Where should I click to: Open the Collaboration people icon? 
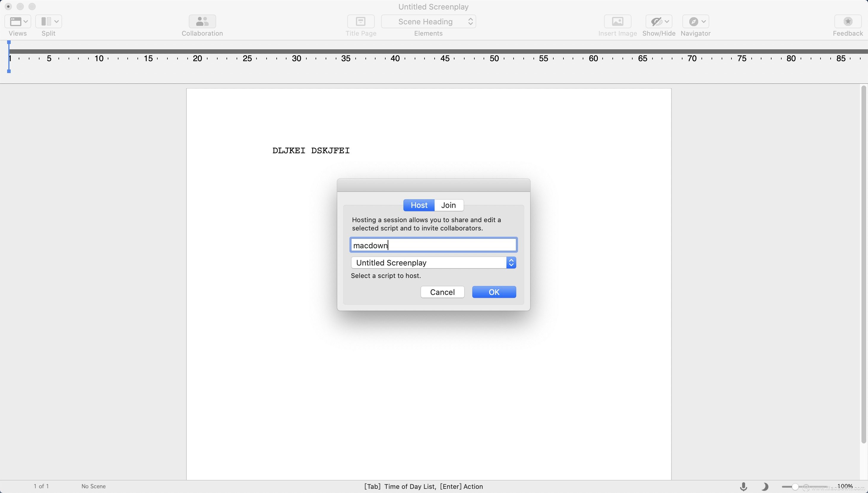[x=202, y=21]
